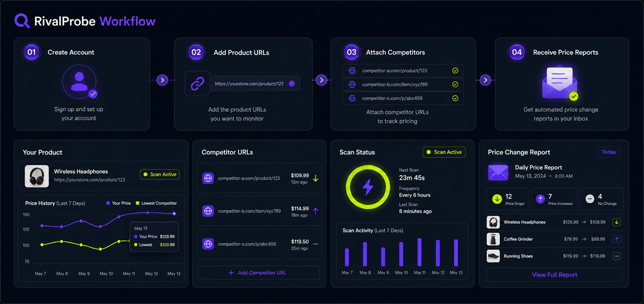
Task: Toggle the check for competitor-c.com/p/abc456 in step 03
Action: (455, 98)
